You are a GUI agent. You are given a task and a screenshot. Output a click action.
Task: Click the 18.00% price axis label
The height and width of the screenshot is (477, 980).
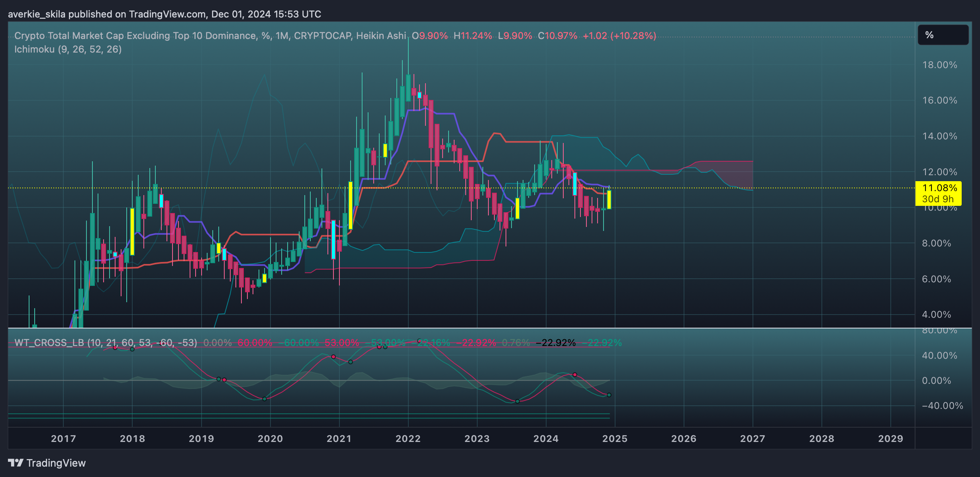pyautogui.click(x=940, y=65)
